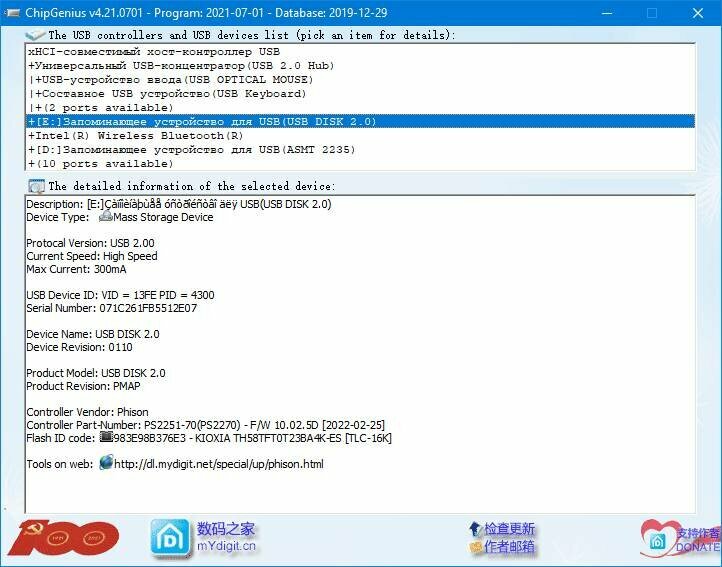The width and height of the screenshot is (722, 567).
Task: Select the [D:] ASMT 2235 storage row
Action: (x=360, y=150)
